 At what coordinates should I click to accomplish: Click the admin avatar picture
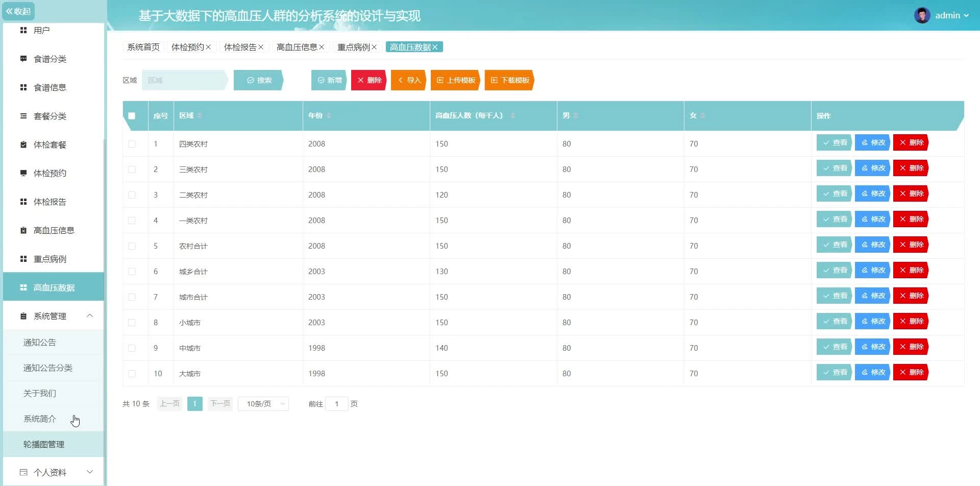922,15
